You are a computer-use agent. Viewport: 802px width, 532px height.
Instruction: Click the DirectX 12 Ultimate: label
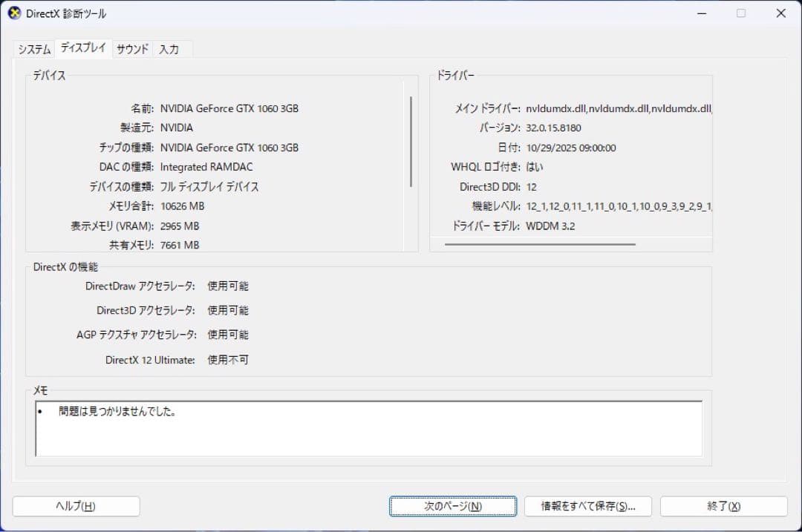[150, 360]
